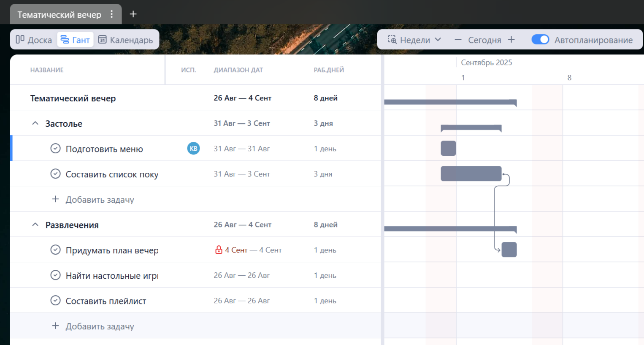
Task: Open the Недели scale dropdown
Action: tap(414, 40)
